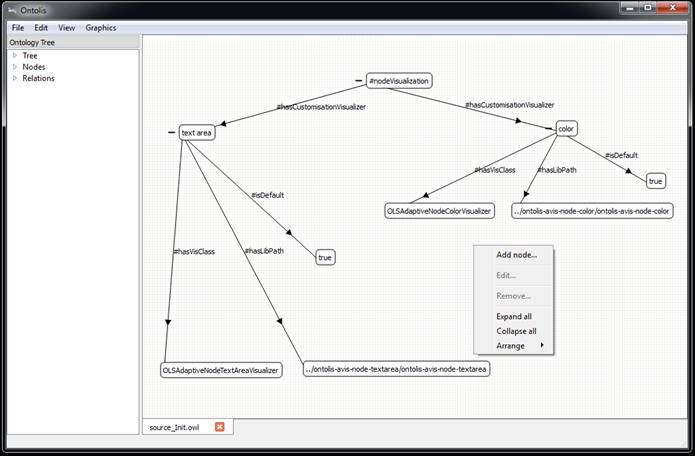
Task: Click the #hasLibPath label under text area
Action: click(x=264, y=251)
